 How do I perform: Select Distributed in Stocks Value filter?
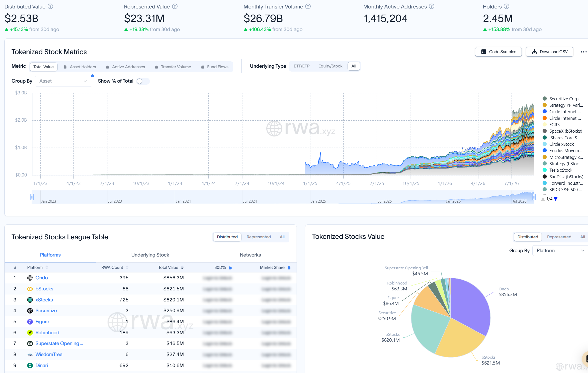tap(527, 237)
